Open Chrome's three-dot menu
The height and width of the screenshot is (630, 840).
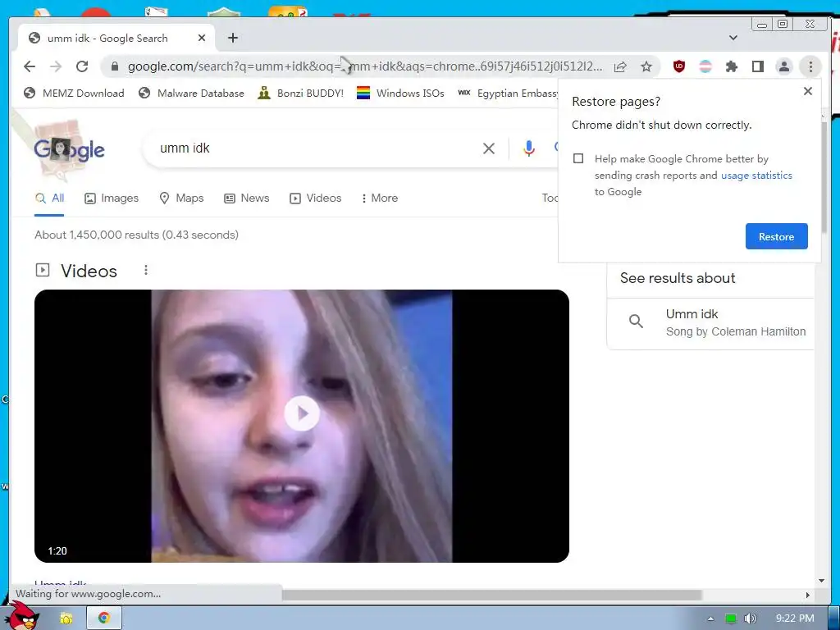click(x=810, y=66)
